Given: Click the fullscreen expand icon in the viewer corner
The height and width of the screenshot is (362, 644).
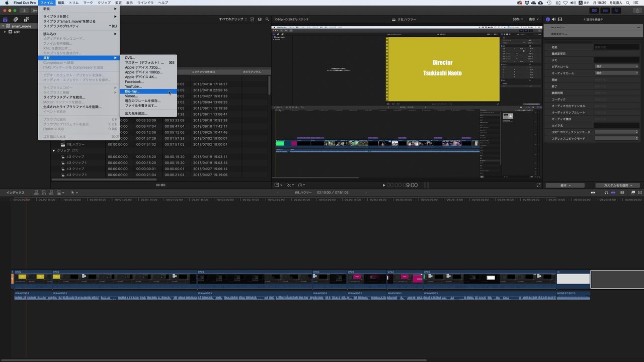Looking at the screenshot, I should pyautogui.click(x=538, y=185).
